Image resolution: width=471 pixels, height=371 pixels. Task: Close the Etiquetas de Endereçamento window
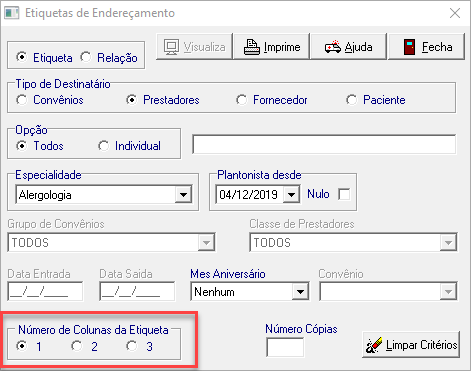click(455, 13)
